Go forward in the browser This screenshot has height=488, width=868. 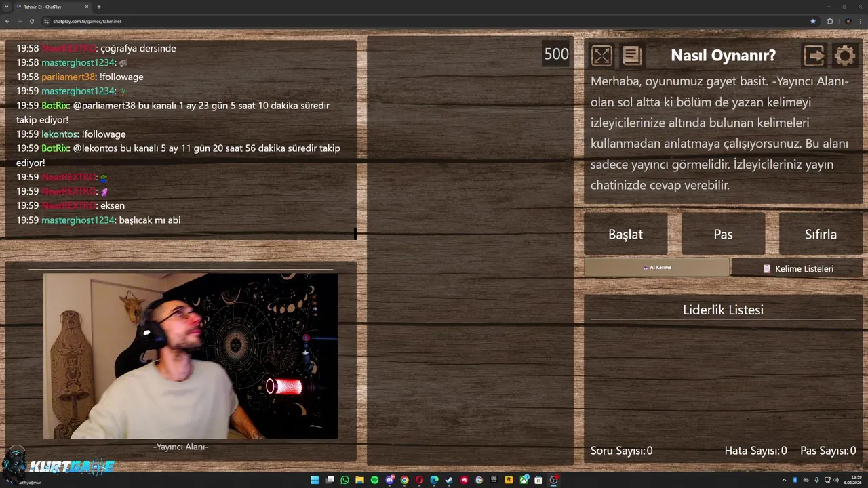point(19,21)
